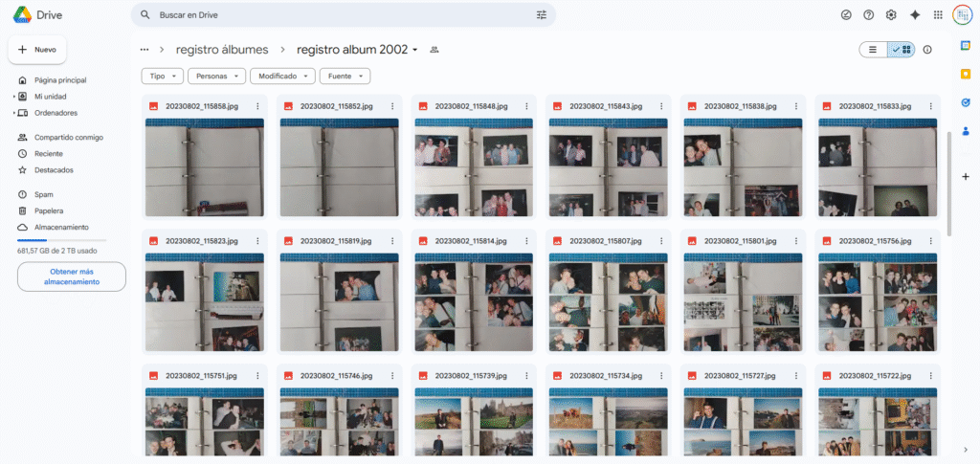Open search options filter icon

[542, 14]
